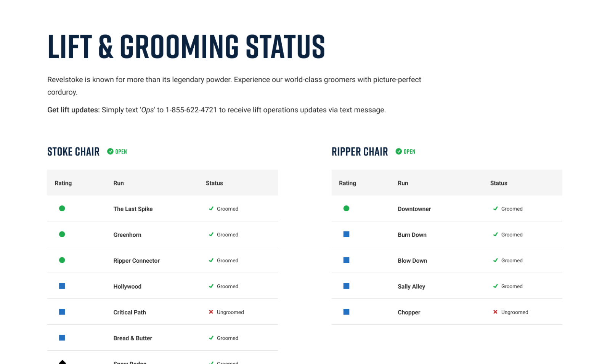
Task: Click green circle rating beside Greenhorn
Action: point(62,234)
